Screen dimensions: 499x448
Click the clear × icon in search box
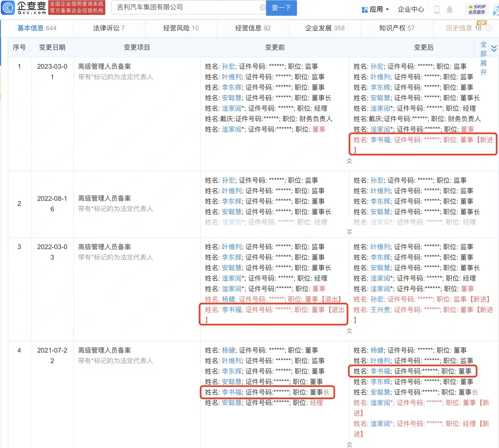click(262, 7)
